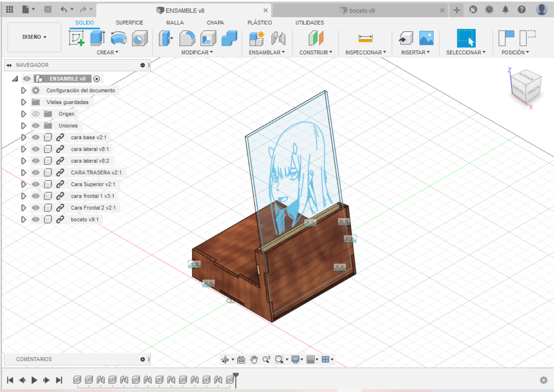This screenshot has height=392, width=554.
Task: Click the Extrude tool icon
Action: coord(97,38)
